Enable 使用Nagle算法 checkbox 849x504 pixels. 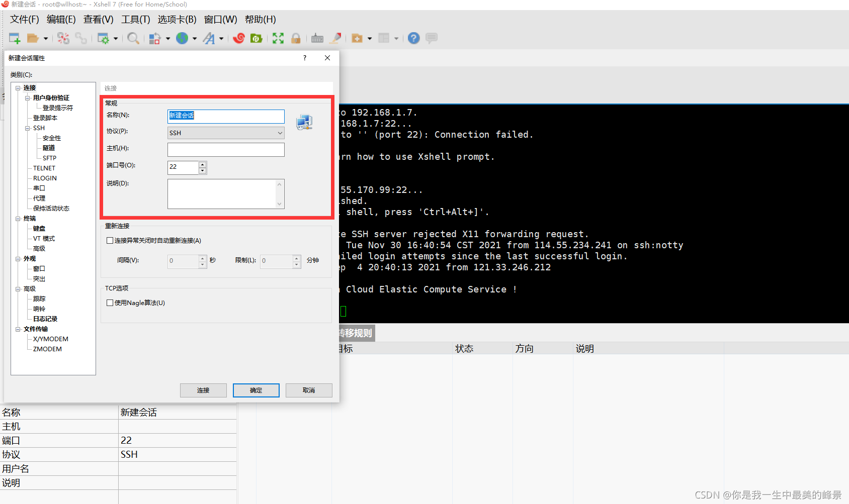110,303
